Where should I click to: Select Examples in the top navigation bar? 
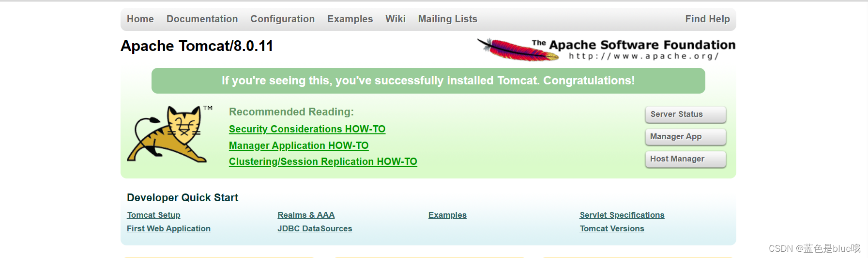point(350,19)
